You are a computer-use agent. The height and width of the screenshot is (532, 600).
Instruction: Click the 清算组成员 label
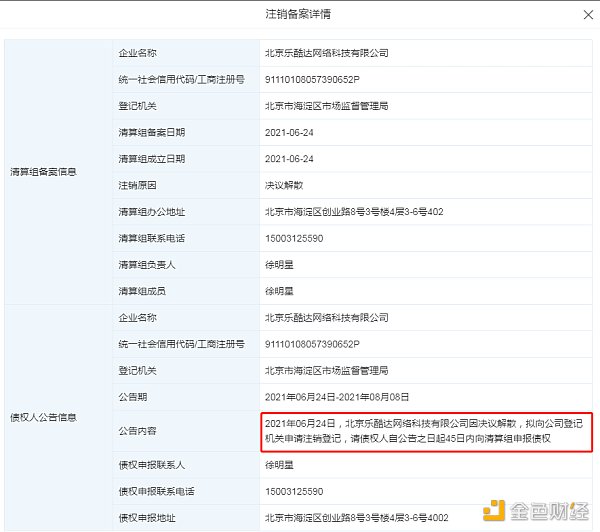pyautogui.click(x=142, y=291)
